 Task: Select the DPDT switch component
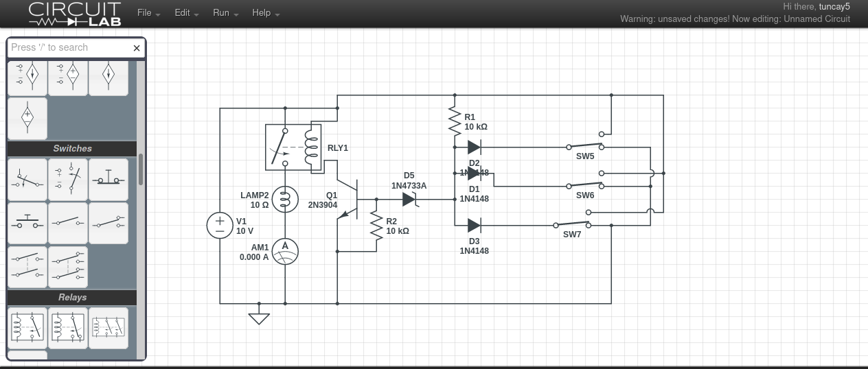(68, 266)
